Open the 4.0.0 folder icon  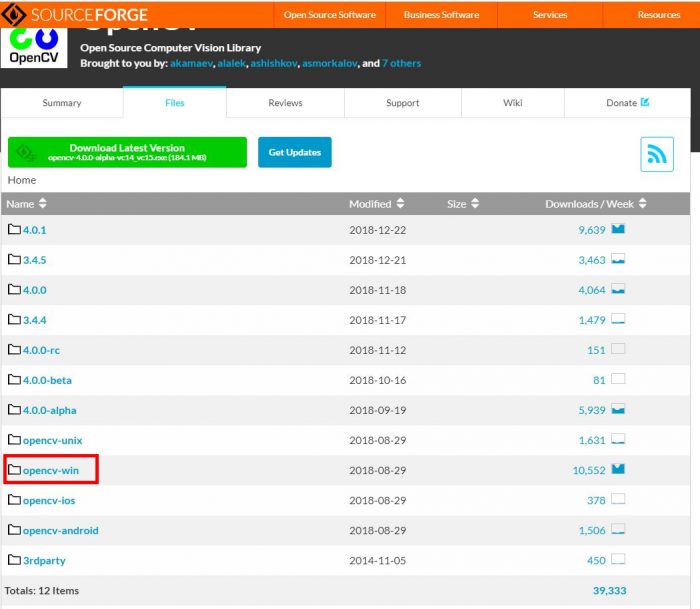point(14,289)
